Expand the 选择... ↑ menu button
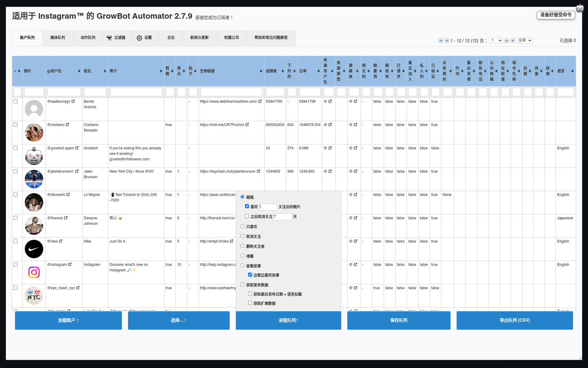 [179, 321]
